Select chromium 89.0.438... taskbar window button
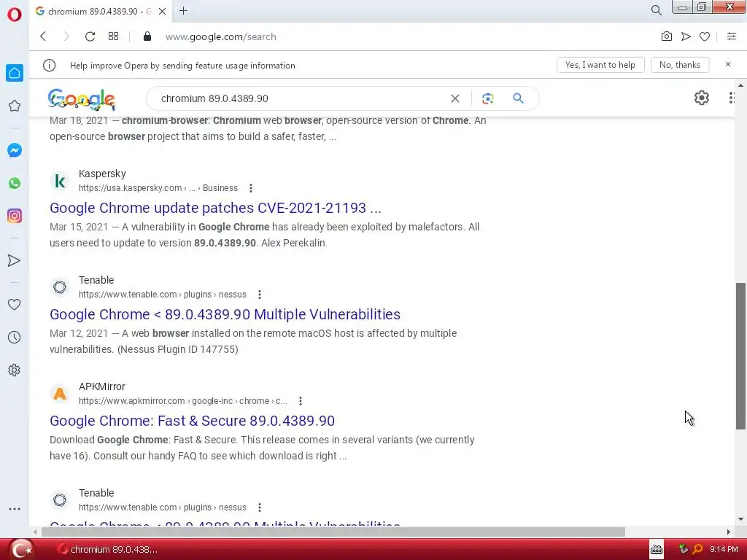This screenshot has width=747, height=560. 107,550
